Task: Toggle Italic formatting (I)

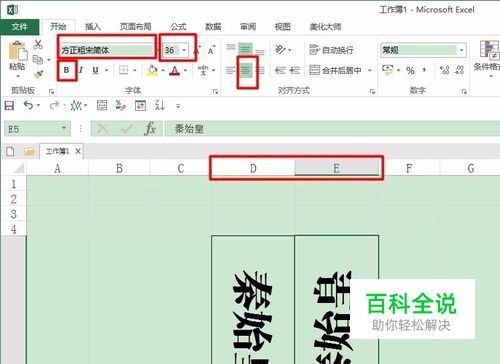Action: (x=81, y=70)
